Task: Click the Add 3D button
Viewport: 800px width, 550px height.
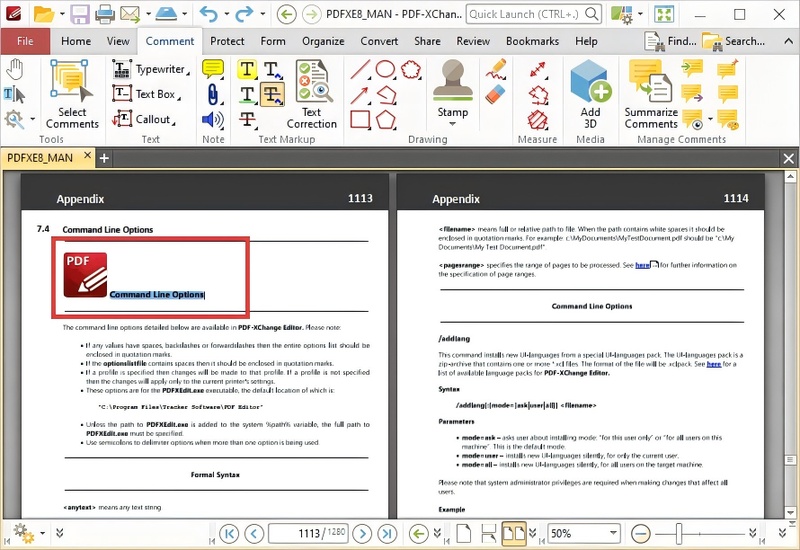Action: click(x=590, y=92)
